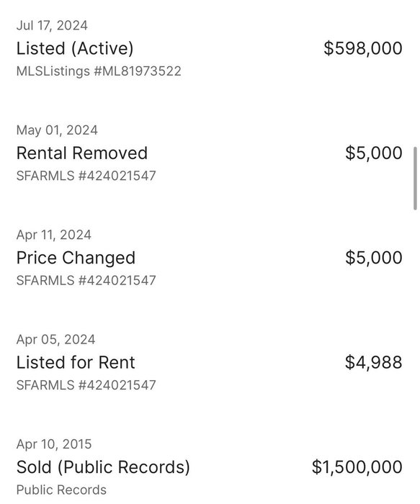Open the Sold (Public Records) entry
The image size is (420, 504).
[x=103, y=467]
